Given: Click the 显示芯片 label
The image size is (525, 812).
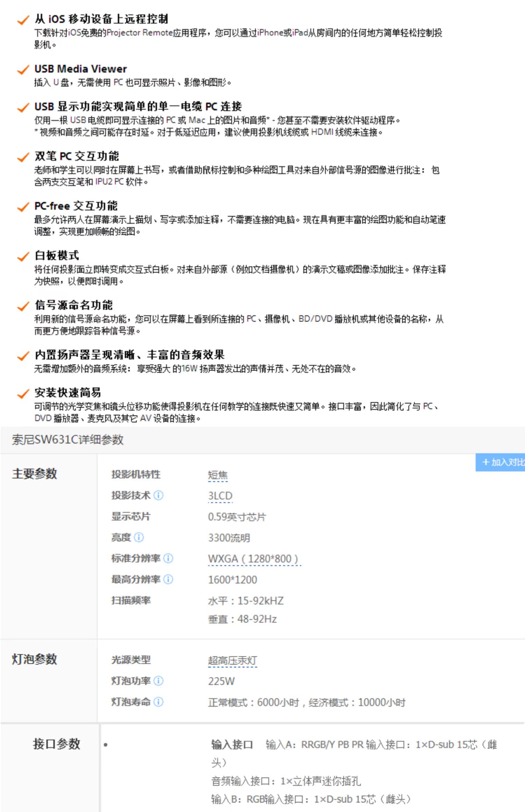Looking at the screenshot, I should (x=131, y=516).
